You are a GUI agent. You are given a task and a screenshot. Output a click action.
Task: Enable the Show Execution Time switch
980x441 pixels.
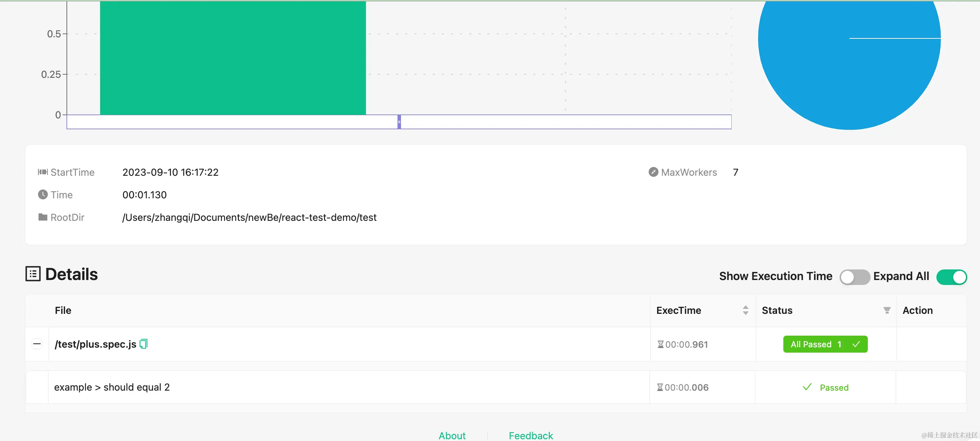pos(854,277)
